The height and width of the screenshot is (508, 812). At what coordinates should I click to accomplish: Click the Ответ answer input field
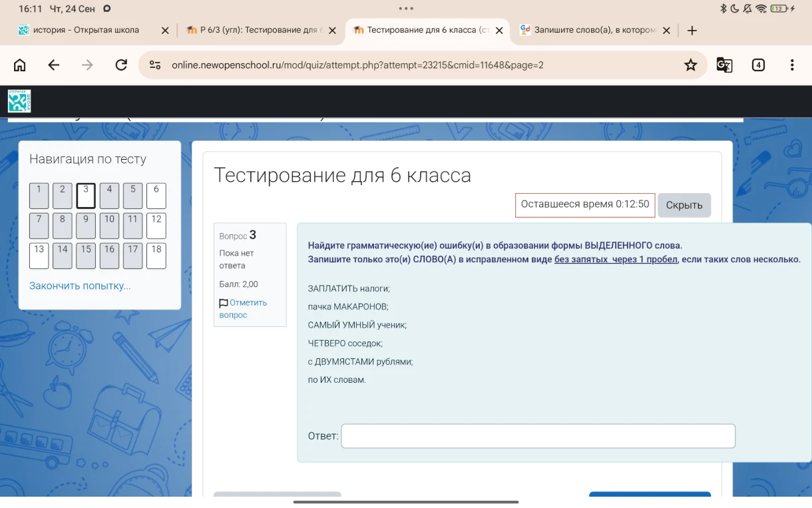coord(538,436)
